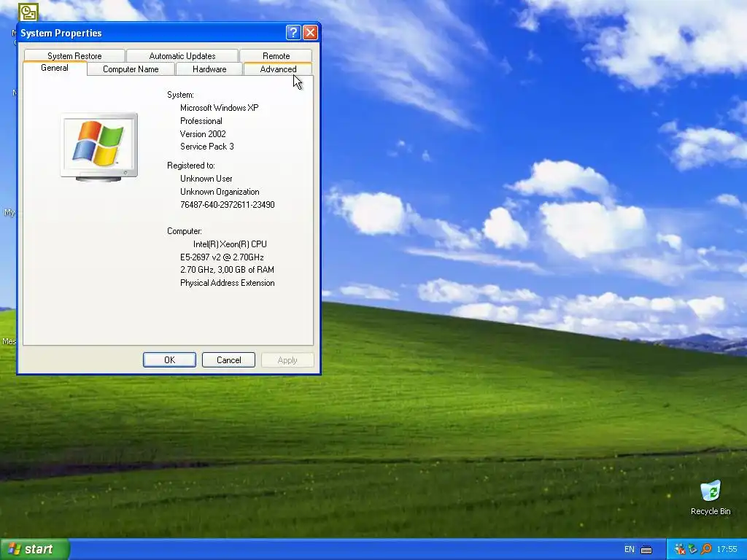Click the Physical Address Extension text
The height and width of the screenshot is (560, 747).
coord(228,283)
